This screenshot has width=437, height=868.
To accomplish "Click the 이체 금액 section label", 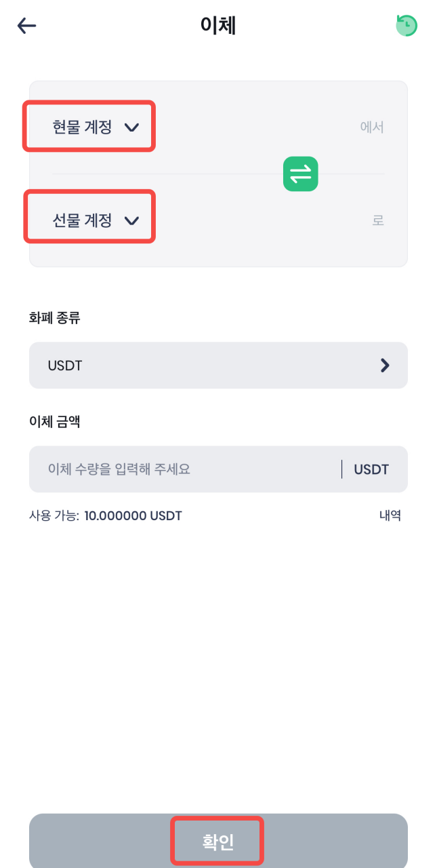I will point(54,421).
